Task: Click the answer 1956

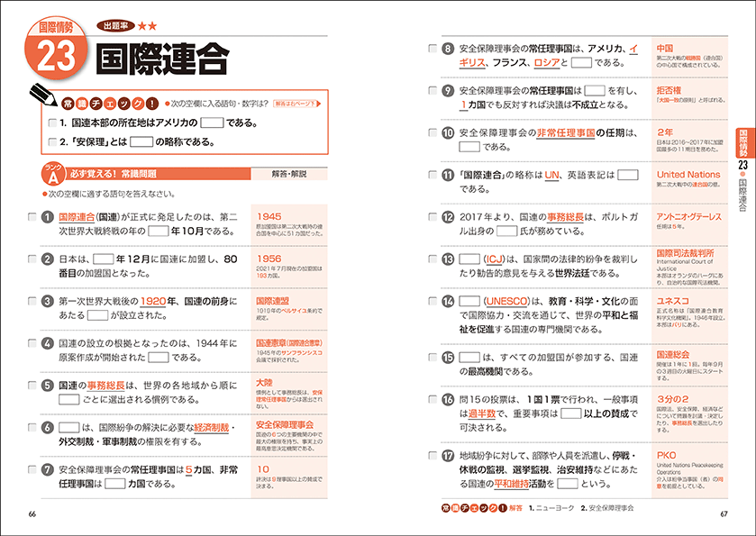Action: (269, 259)
